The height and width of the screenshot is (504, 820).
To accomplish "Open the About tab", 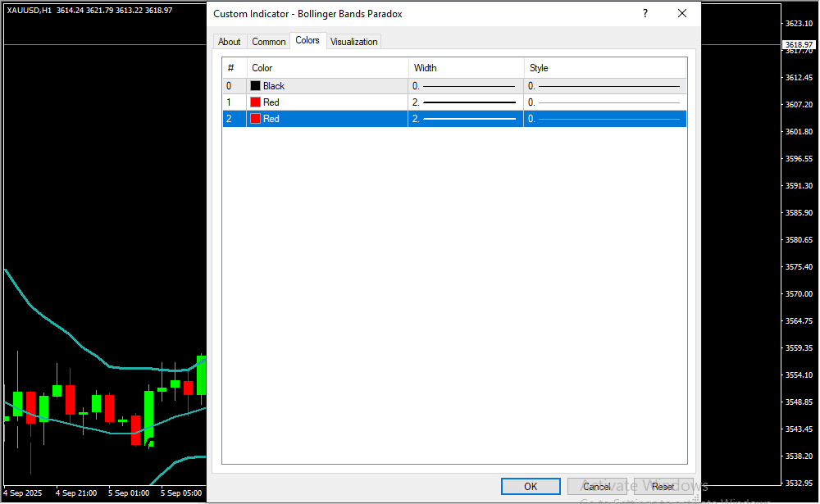I will point(230,42).
